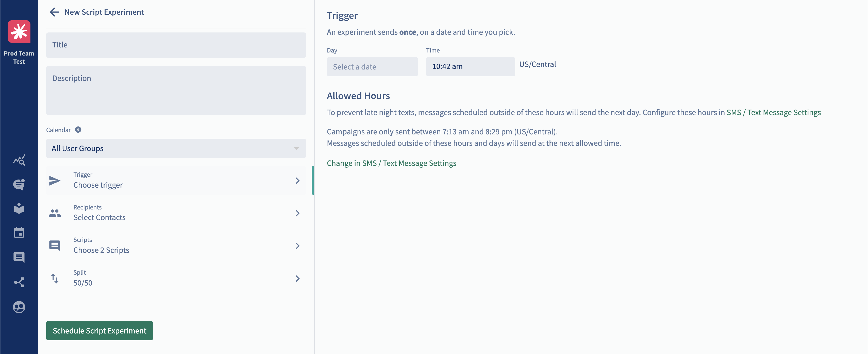The width and height of the screenshot is (868, 354).
Task: Click the Select a date field
Action: pyautogui.click(x=372, y=67)
